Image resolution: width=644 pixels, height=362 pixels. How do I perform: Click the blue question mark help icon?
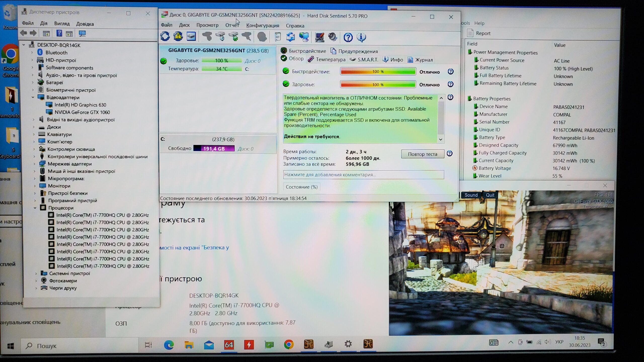tap(348, 37)
